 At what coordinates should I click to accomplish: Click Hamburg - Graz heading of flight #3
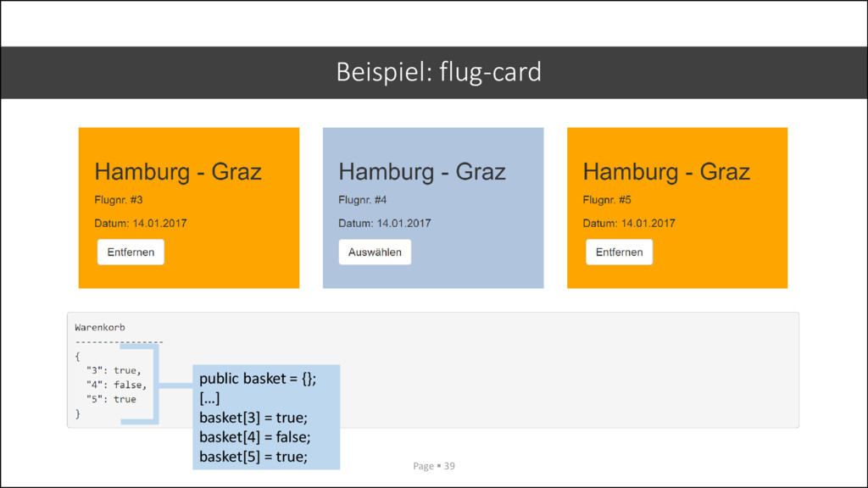tap(178, 171)
